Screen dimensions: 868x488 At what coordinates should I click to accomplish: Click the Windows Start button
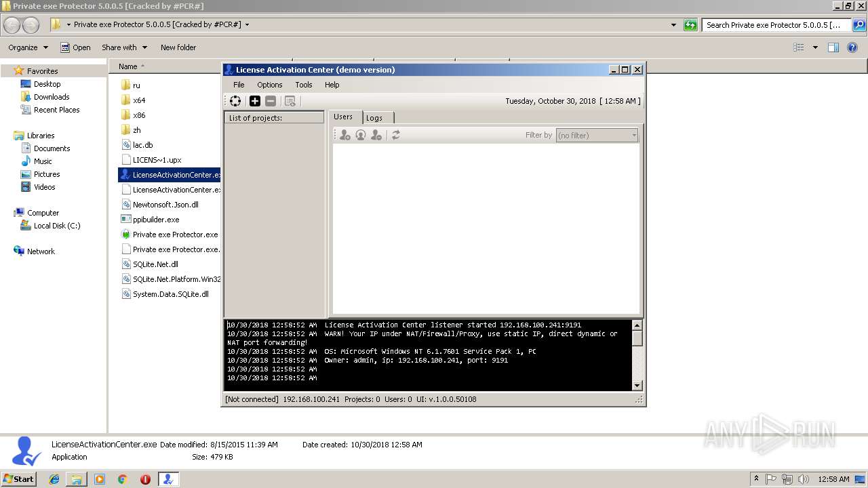tap(18, 479)
